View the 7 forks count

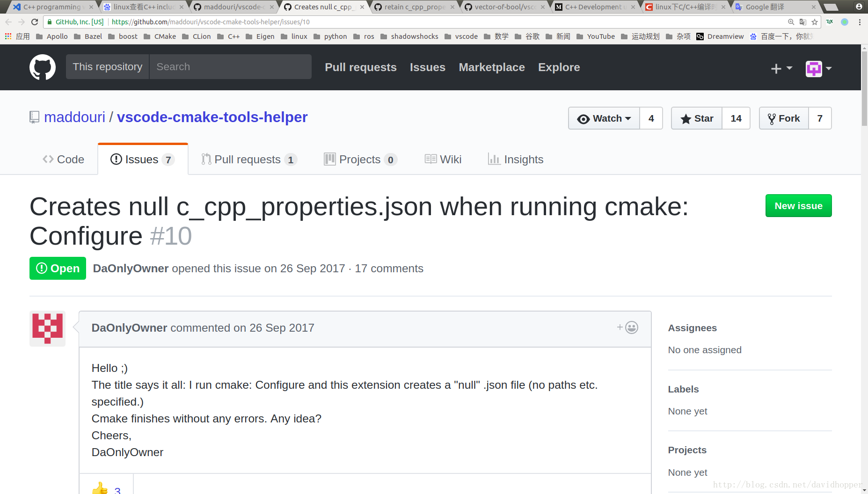click(x=820, y=118)
